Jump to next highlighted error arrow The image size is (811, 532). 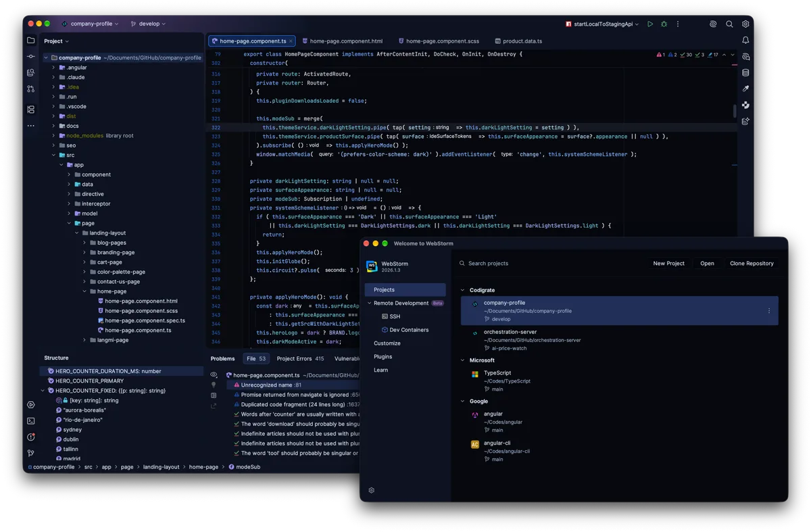coord(733,55)
